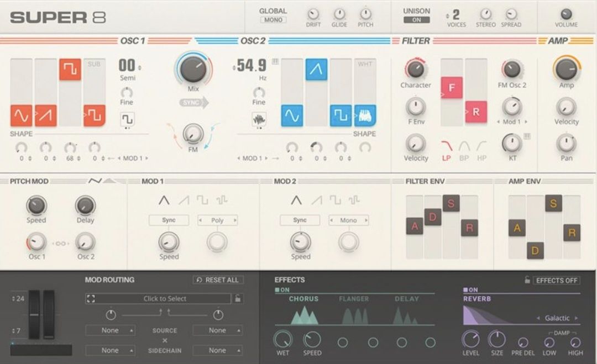Toggle MOD 2 Sync button

coord(300,220)
